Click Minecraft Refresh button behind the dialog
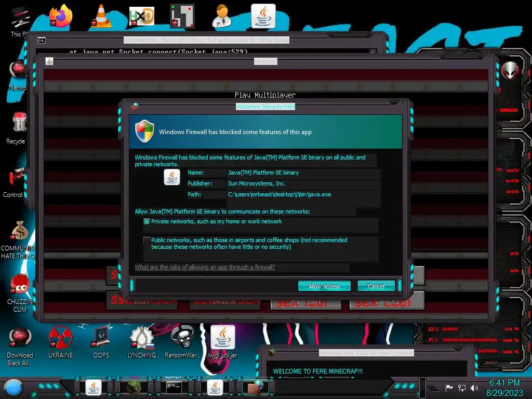This screenshot has height=399, width=532. [305, 302]
